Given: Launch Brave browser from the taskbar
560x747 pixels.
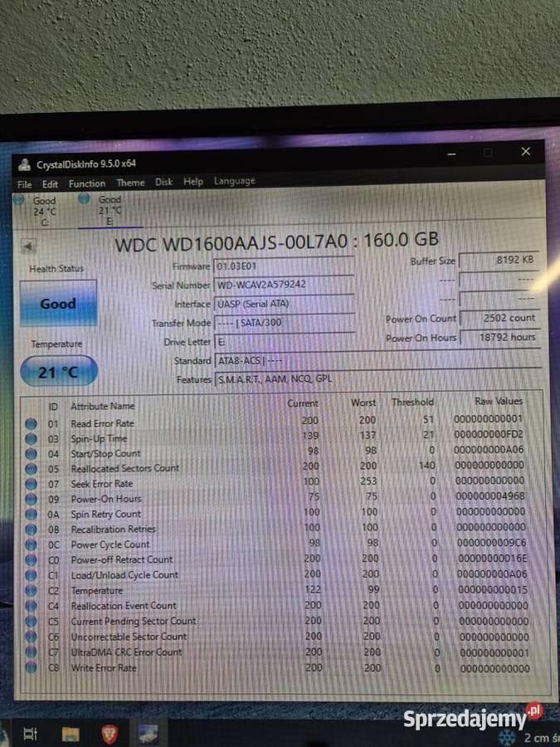Looking at the screenshot, I should pyautogui.click(x=110, y=733).
